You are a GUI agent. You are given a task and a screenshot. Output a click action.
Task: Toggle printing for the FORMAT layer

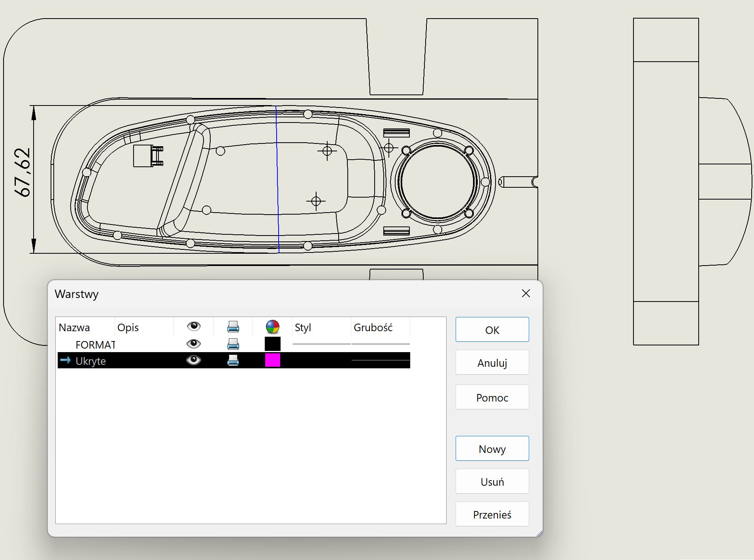pyautogui.click(x=233, y=344)
